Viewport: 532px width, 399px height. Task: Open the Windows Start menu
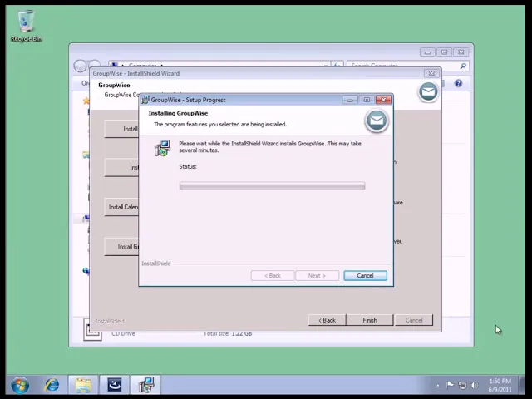[x=20, y=385]
